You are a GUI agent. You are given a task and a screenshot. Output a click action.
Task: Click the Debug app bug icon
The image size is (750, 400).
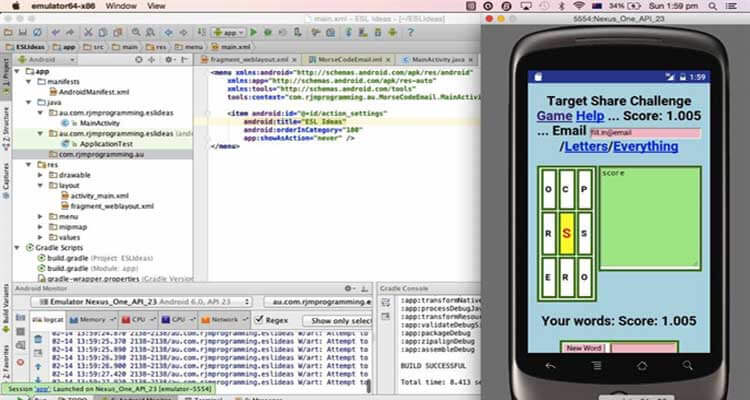[268, 33]
